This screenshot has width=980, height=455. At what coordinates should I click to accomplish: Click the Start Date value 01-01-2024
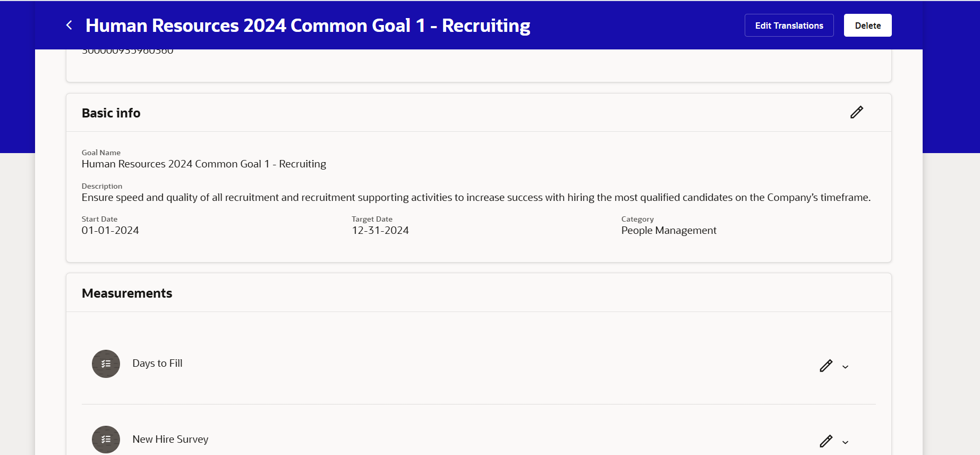(x=110, y=230)
